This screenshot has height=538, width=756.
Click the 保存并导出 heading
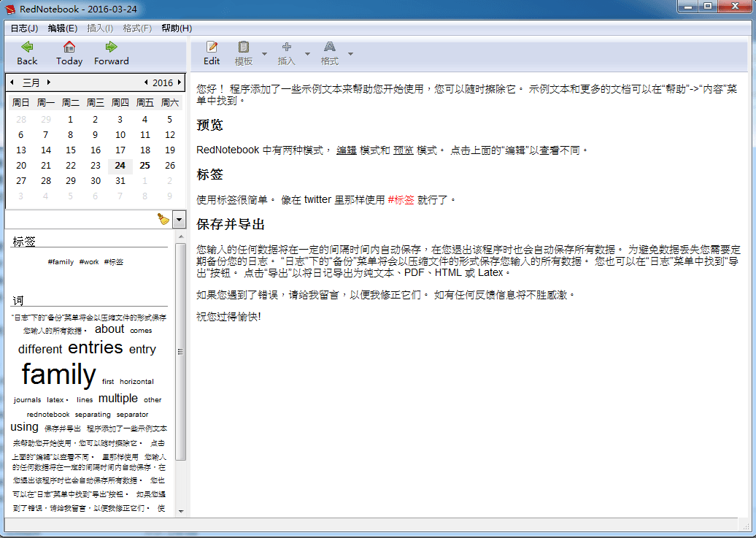point(231,225)
